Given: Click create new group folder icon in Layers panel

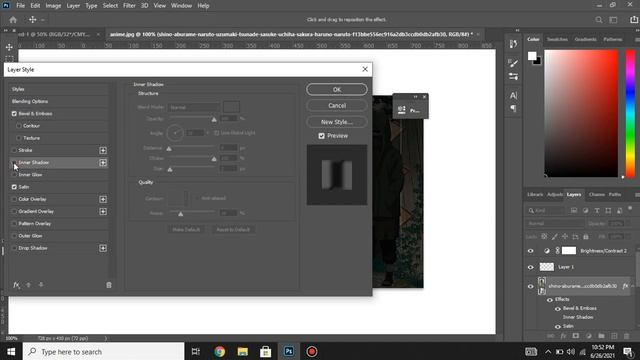Looking at the screenshot, I should click(601, 336).
